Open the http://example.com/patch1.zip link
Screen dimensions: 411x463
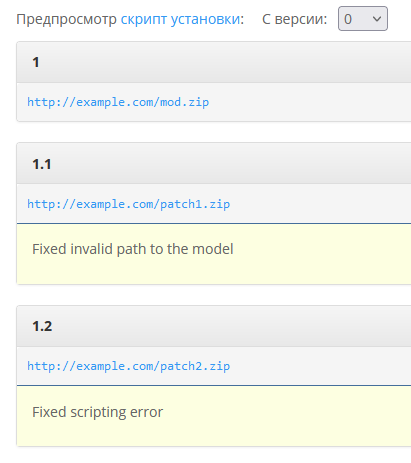[128, 204]
